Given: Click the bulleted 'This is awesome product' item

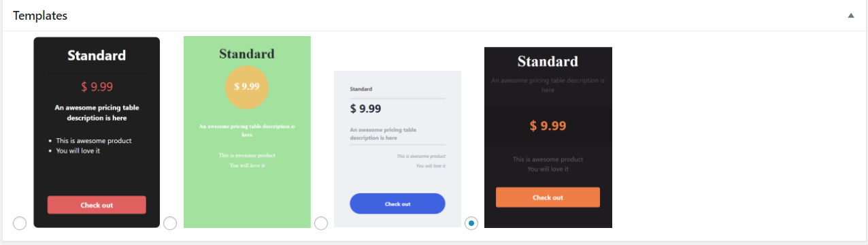Looking at the screenshot, I should (x=94, y=141).
